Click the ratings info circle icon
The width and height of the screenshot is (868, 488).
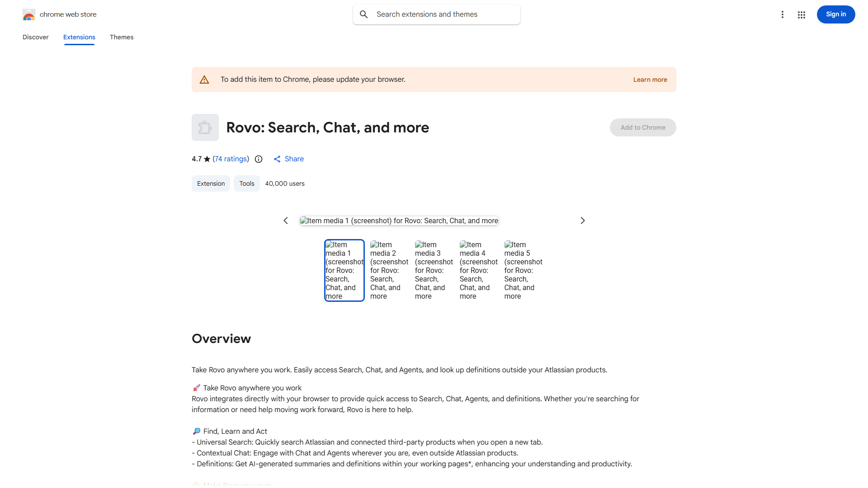[x=259, y=159]
